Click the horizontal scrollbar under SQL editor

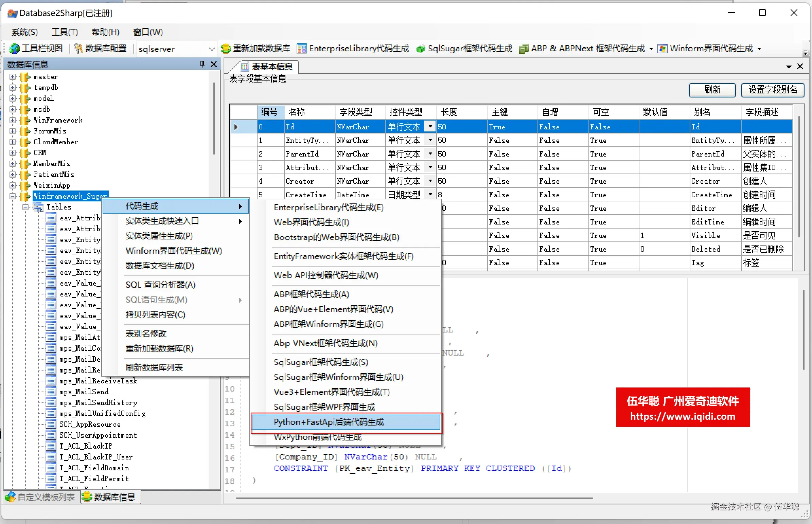tap(414, 498)
